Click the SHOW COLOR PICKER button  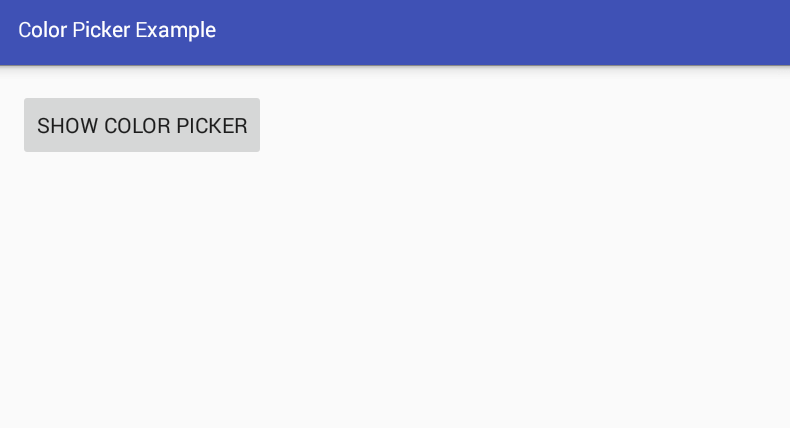tap(142, 125)
